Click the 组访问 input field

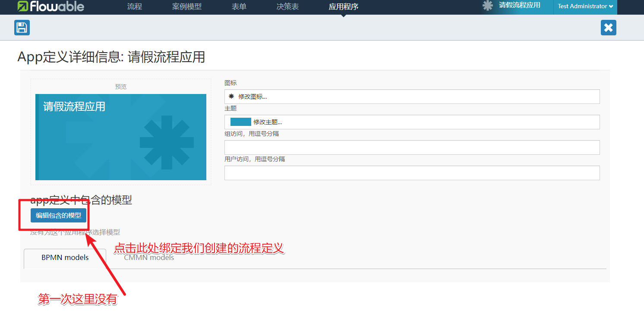pyautogui.click(x=412, y=147)
